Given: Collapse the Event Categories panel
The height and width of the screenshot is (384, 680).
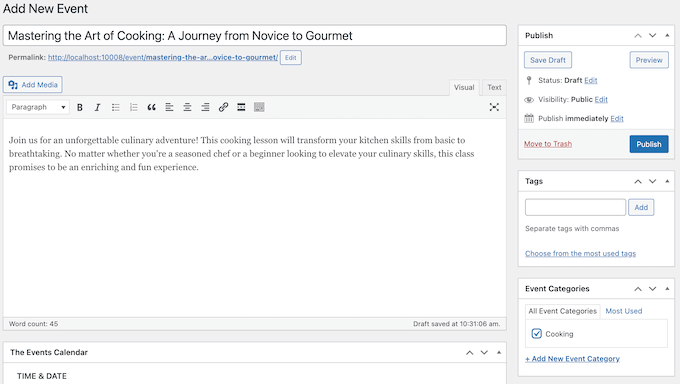Looking at the screenshot, I should [667, 289].
